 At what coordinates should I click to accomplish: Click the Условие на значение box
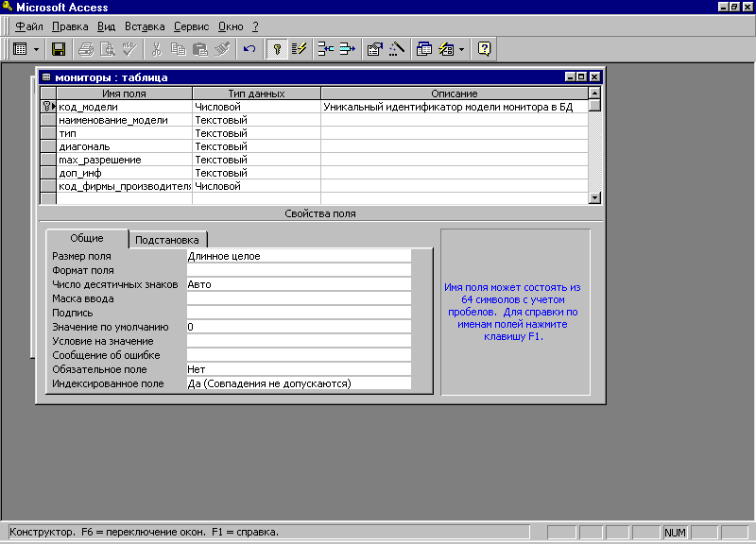(x=299, y=341)
